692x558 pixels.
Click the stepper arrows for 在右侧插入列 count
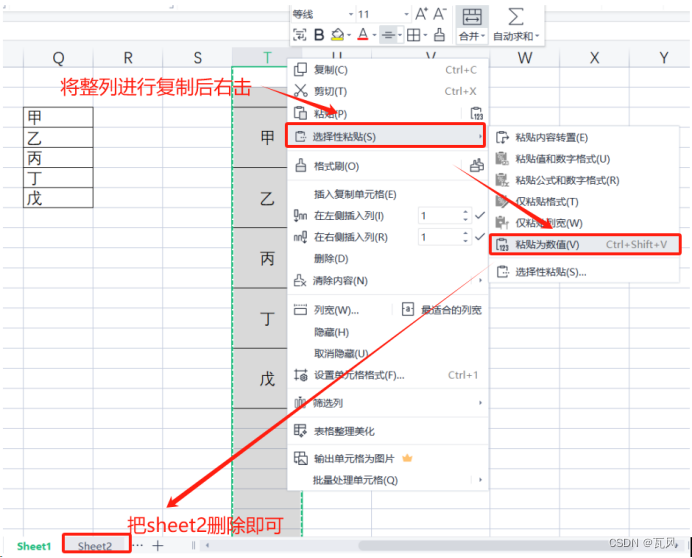point(466,238)
